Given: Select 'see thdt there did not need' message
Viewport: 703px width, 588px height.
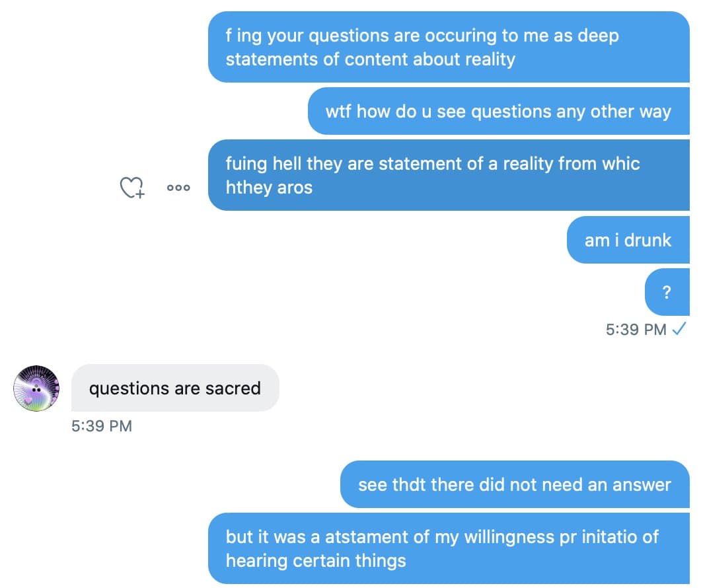Looking at the screenshot, I should 514,484.
